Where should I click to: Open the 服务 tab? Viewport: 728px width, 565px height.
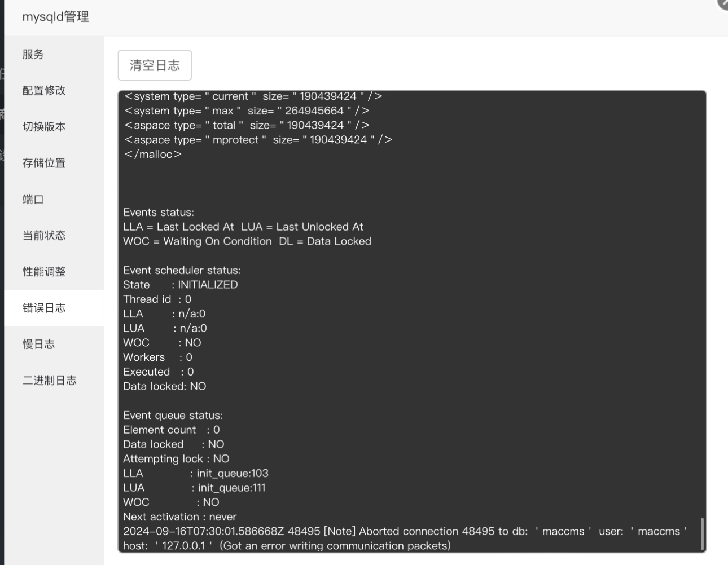point(54,54)
